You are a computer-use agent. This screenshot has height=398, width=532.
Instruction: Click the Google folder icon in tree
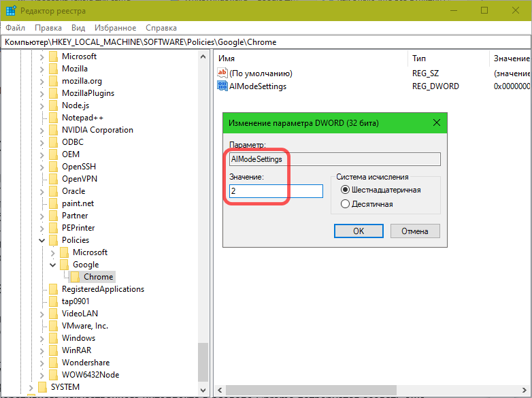point(65,265)
